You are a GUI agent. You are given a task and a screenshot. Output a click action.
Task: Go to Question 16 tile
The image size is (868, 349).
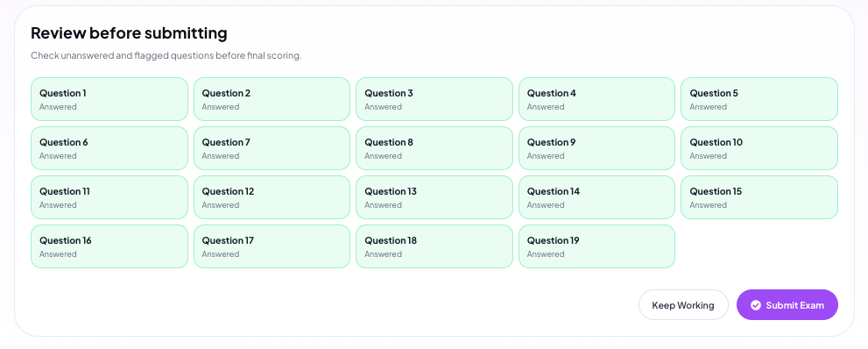[109, 246]
